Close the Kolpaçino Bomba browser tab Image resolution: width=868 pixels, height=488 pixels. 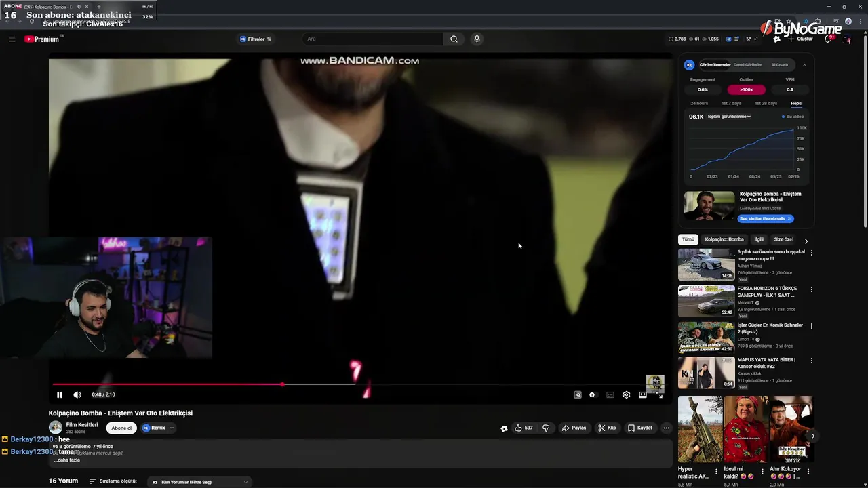[x=87, y=7]
